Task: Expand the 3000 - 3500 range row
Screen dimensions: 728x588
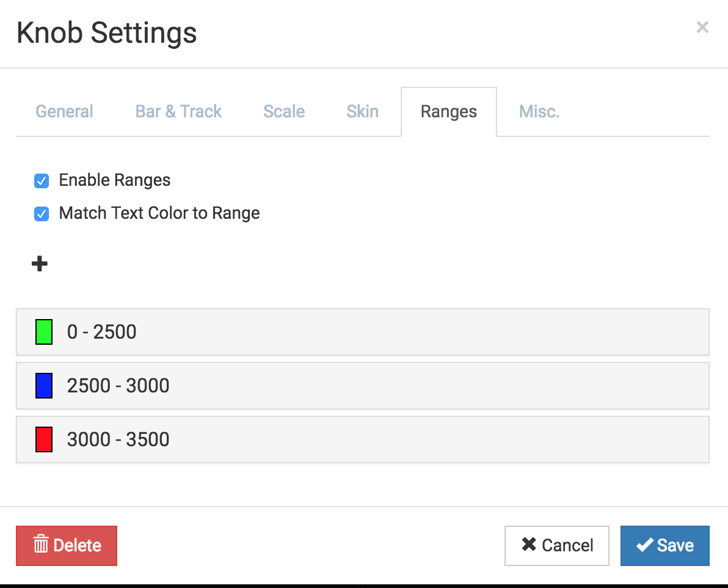Action: click(363, 439)
